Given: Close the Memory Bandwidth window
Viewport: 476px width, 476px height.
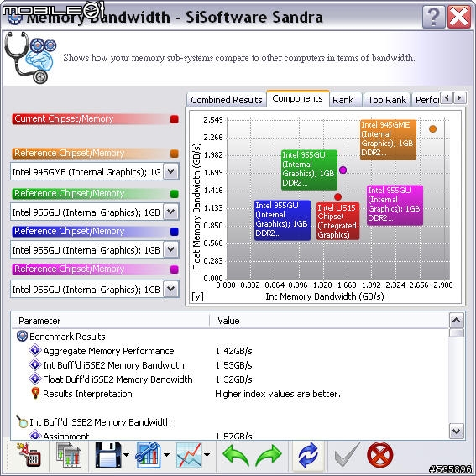Looking at the screenshot, I should tap(459, 17).
